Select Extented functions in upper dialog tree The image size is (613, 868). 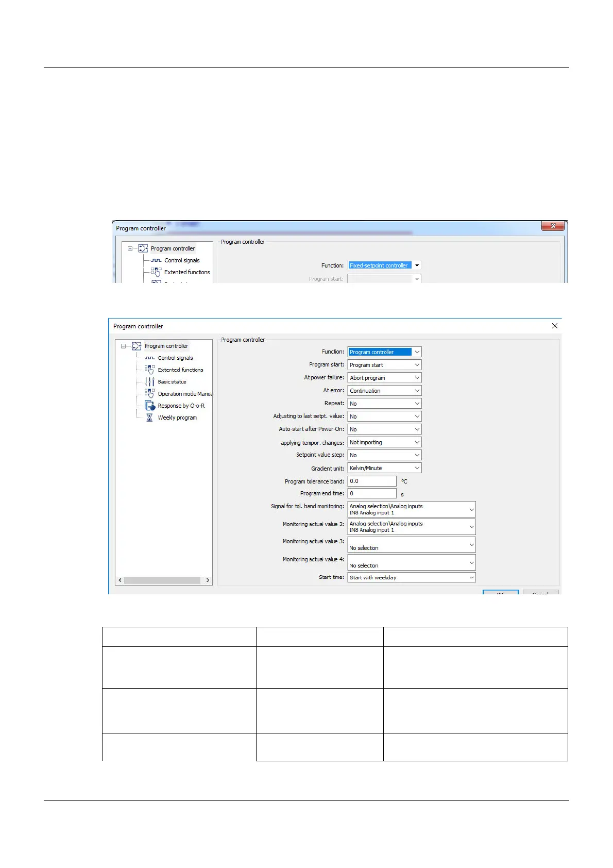(x=187, y=272)
